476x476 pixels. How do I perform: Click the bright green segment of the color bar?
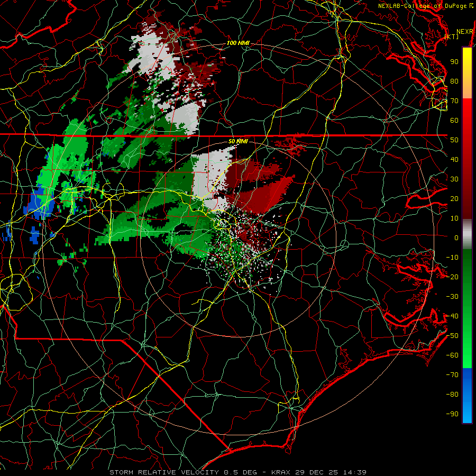[467, 349]
